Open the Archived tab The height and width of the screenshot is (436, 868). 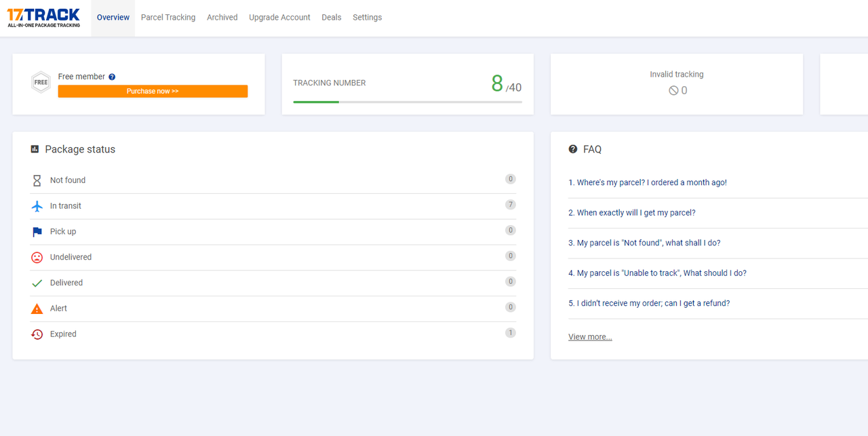coord(222,18)
